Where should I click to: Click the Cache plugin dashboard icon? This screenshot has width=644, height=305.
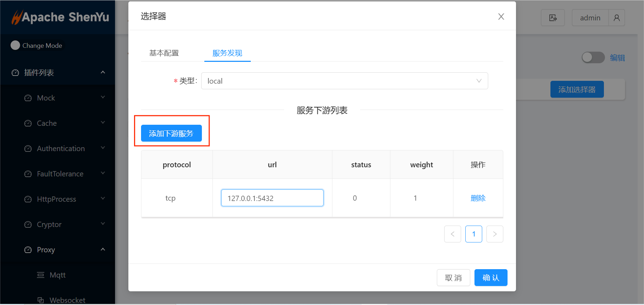coord(28,123)
